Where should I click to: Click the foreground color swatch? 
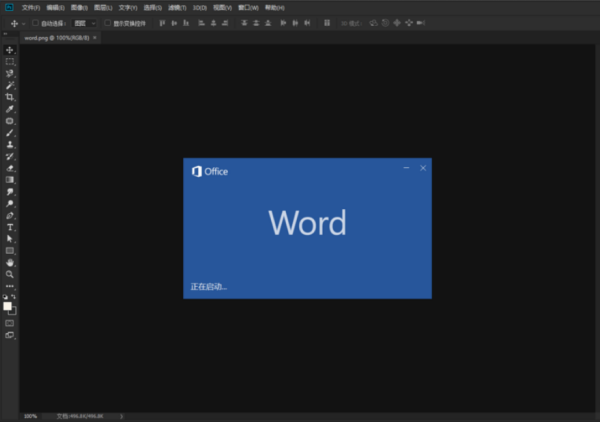click(x=7, y=306)
